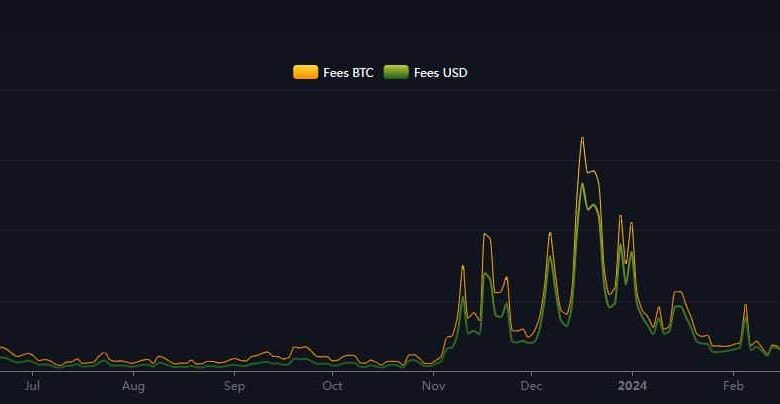Click the green Fees USD legend swatch
780x404 pixels.
pos(396,72)
